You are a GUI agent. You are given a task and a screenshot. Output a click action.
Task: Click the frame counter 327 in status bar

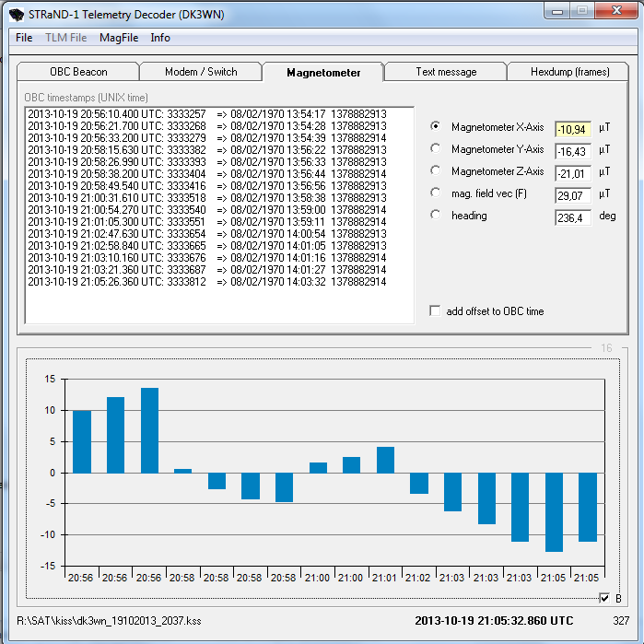pyautogui.click(x=621, y=621)
